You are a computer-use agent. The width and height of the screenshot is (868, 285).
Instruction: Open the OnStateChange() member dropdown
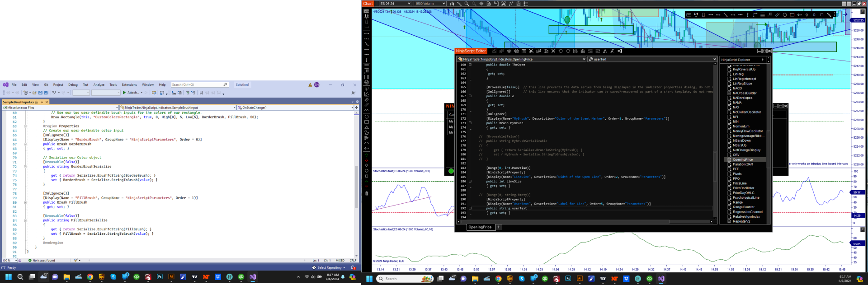click(x=296, y=107)
